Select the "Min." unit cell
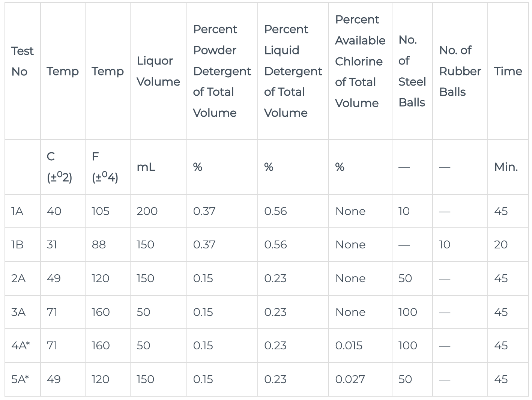Viewport: 532px width, 400px height. point(506,167)
